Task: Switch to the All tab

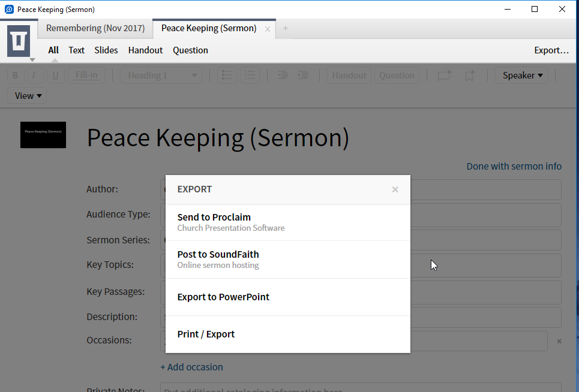Action: (x=53, y=50)
